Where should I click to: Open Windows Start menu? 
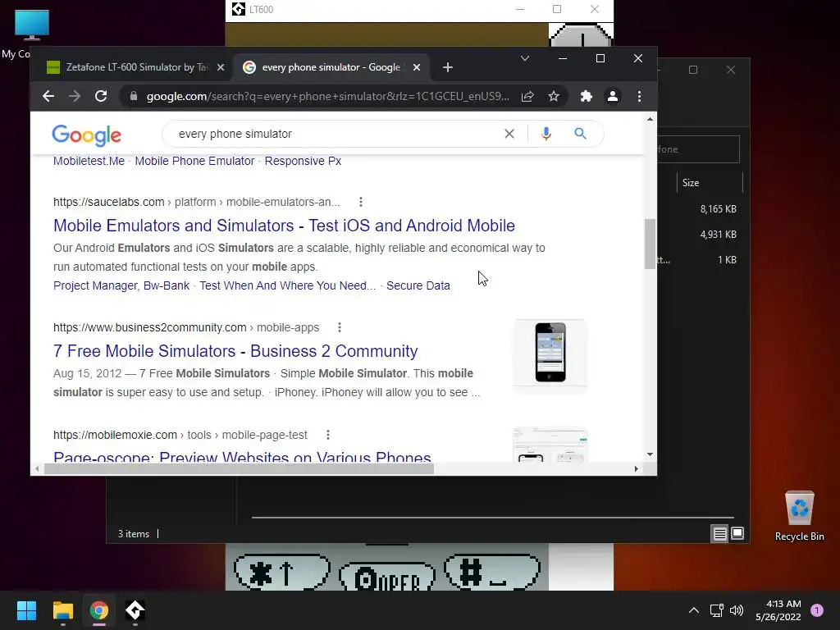click(26, 610)
